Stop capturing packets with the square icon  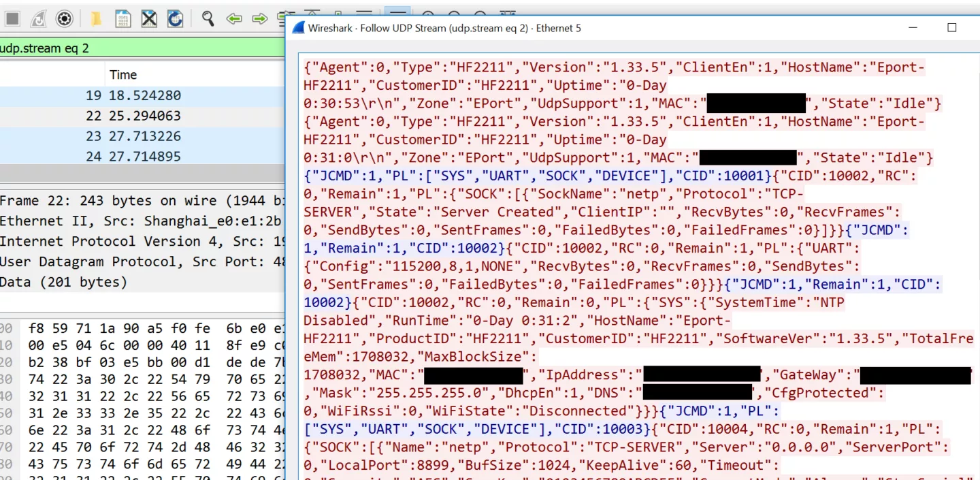12,19
